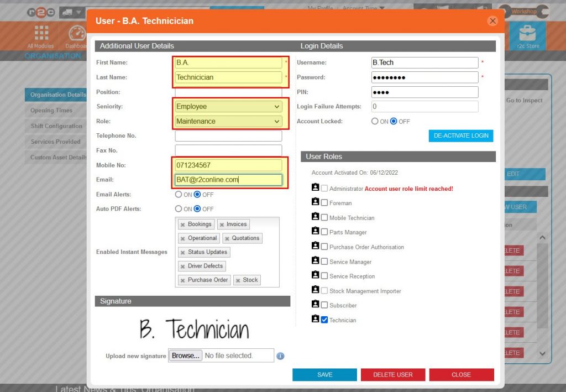This screenshot has height=392, width=566.
Task: Open the Role dropdown showing Maintenance
Action: click(229, 121)
